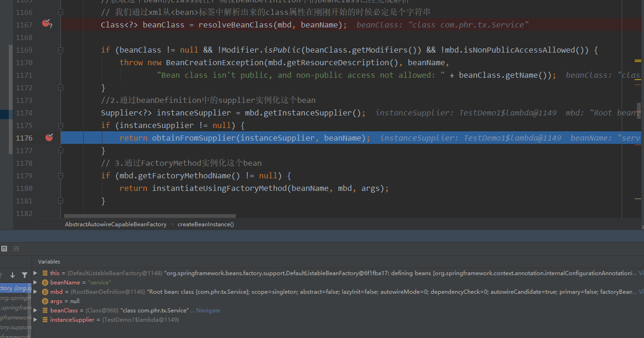Click the inline hint beanClass: "class com.phr.tx.Service"

[x=442, y=25]
